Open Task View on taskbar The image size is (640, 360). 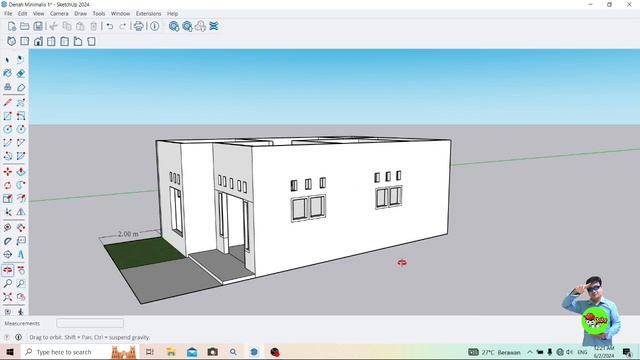(x=149, y=352)
